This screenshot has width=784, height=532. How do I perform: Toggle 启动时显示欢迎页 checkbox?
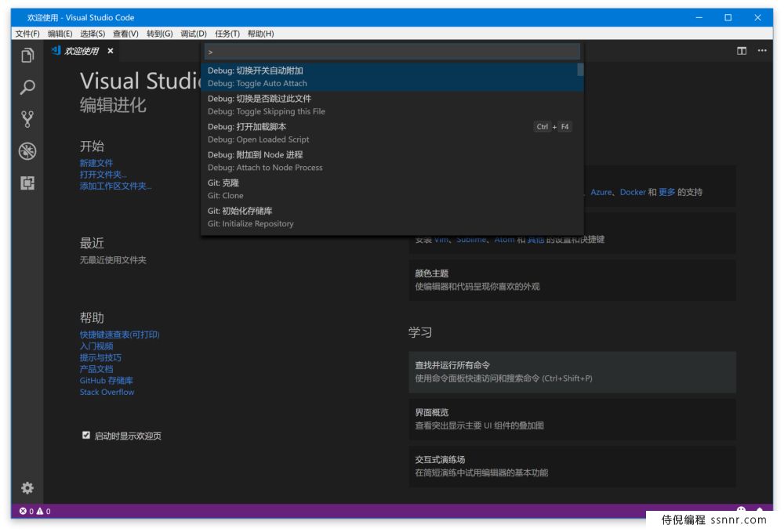(86, 435)
